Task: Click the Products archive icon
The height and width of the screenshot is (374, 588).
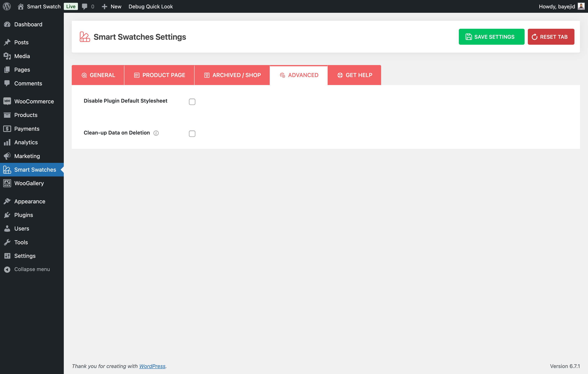Action: point(7,115)
